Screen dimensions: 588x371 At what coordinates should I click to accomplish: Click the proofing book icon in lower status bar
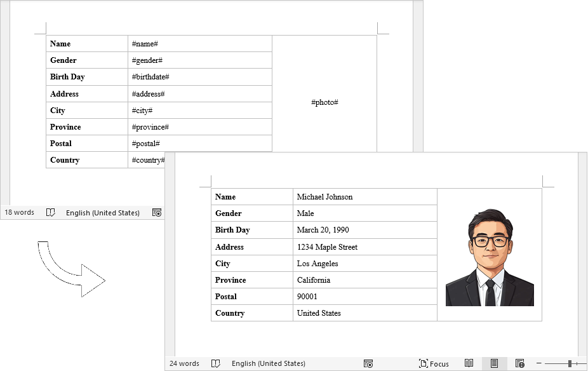coord(216,363)
